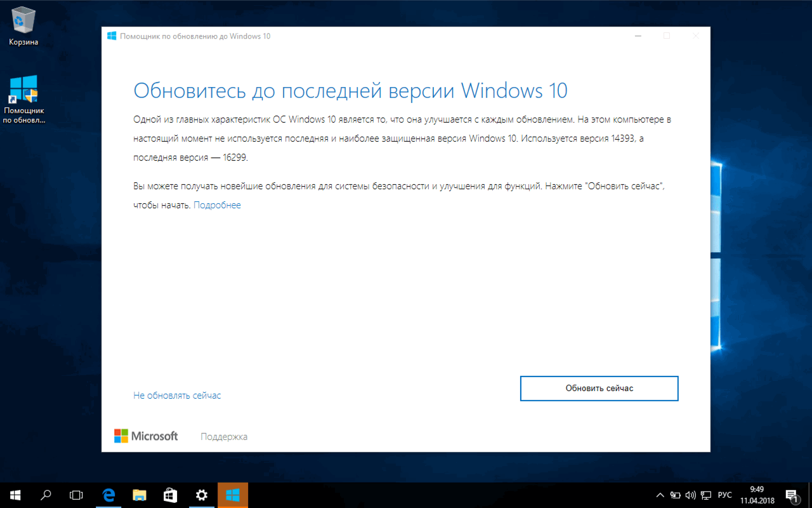Select the Помощник по обновлению desktop shortcut
This screenshot has width=812, height=508.
click(23, 100)
